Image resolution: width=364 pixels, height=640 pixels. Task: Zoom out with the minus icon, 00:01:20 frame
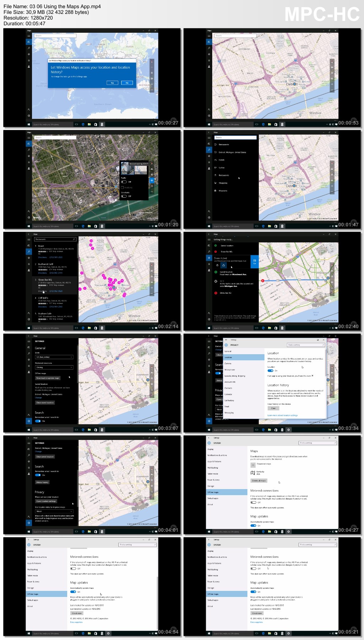coord(152,192)
